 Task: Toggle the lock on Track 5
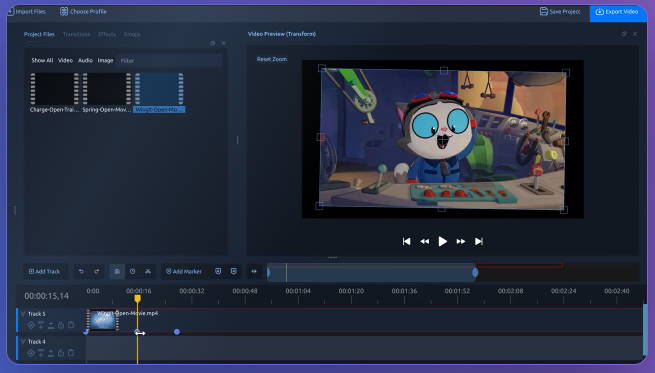click(x=61, y=325)
